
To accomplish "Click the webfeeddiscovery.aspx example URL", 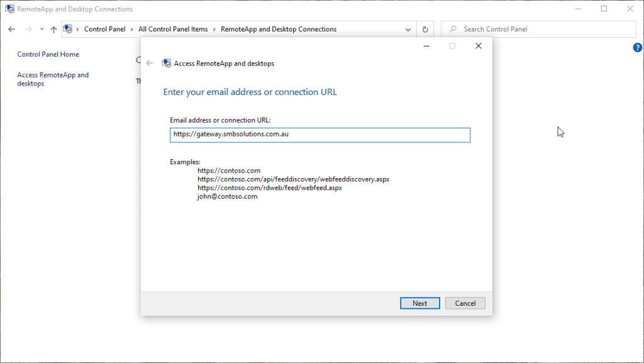I will (x=293, y=179).
